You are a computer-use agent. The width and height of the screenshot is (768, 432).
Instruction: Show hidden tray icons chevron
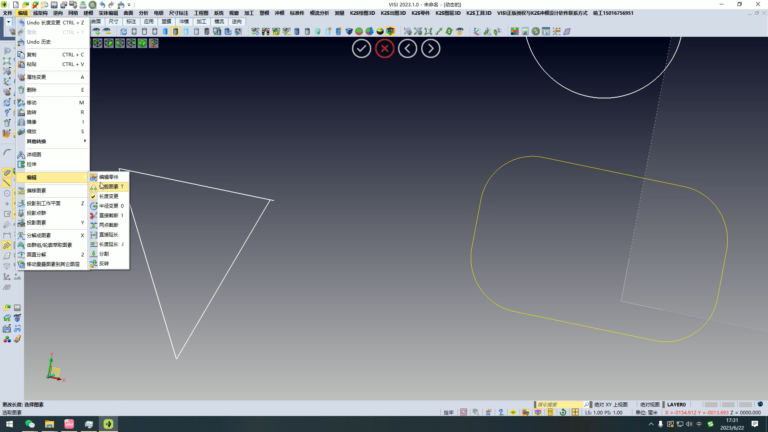651,424
